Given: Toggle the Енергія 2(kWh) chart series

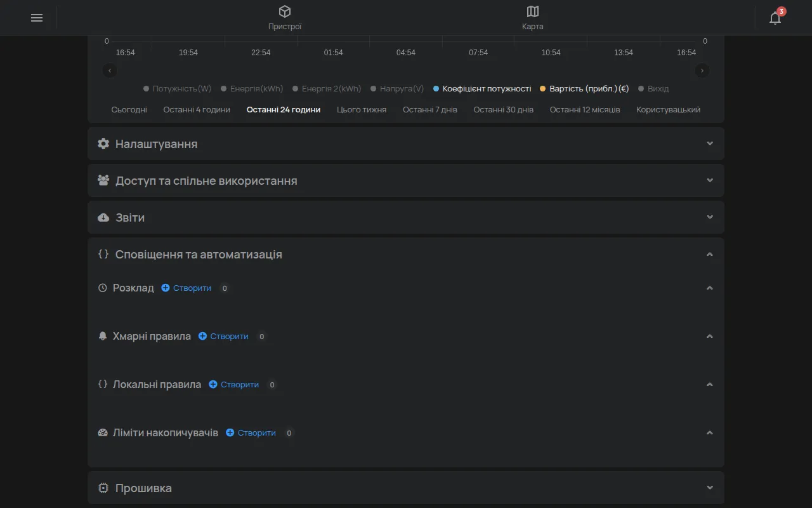Looking at the screenshot, I should click(327, 89).
